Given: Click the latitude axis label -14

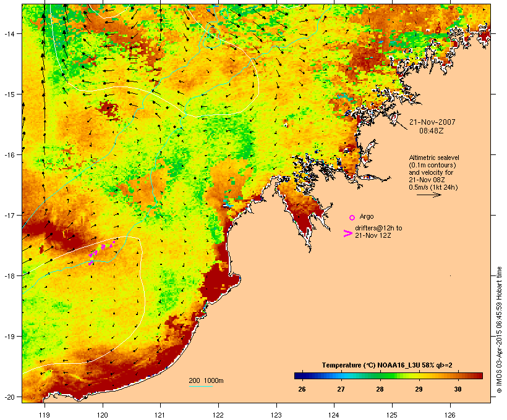Looking at the screenshot, I should point(9,33).
